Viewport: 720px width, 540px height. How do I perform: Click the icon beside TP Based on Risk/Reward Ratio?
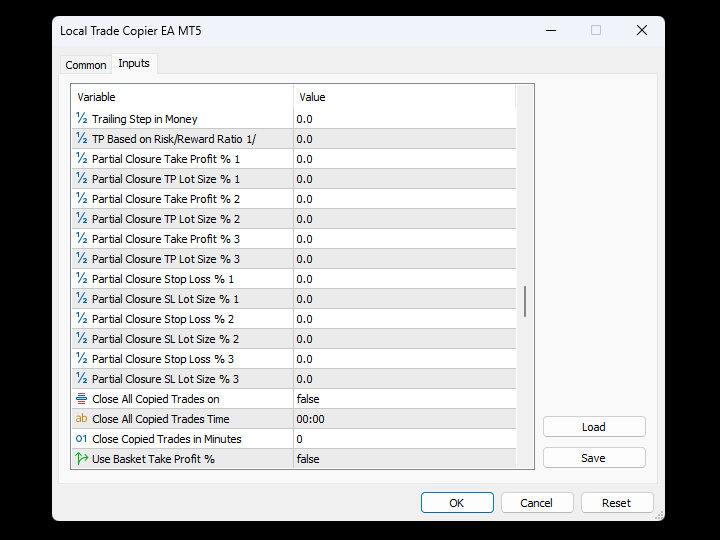tap(82, 138)
